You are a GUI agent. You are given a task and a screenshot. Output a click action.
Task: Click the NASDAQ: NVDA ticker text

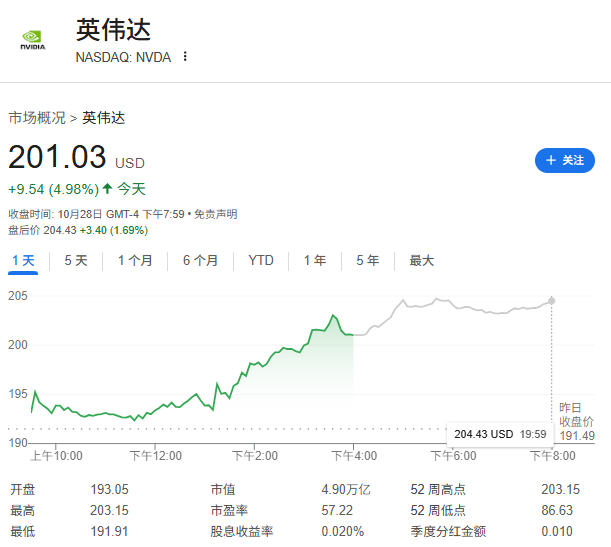[123, 57]
